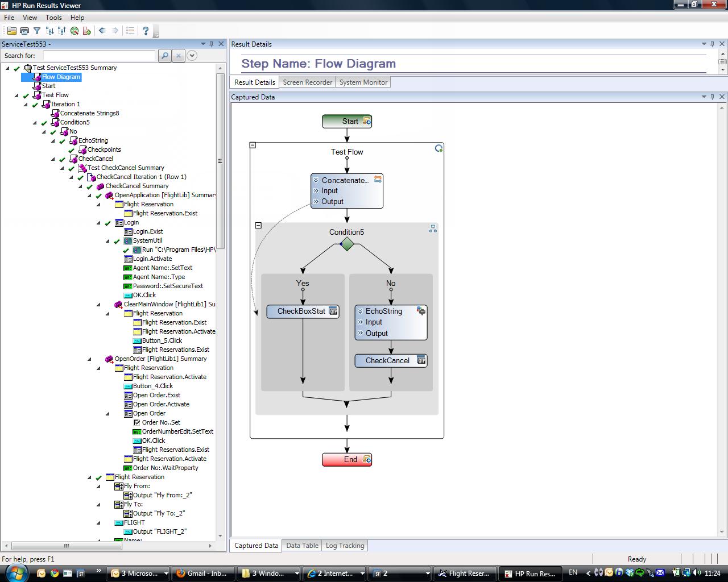Click the Find target icon in toolbar
The height and width of the screenshot is (582, 728).
click(x=75, y=31)
